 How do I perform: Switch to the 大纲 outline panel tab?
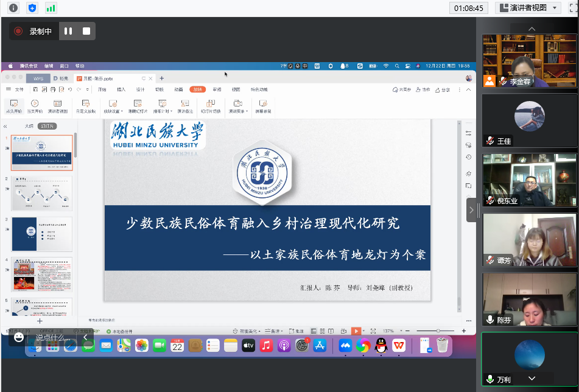point(29,126)
